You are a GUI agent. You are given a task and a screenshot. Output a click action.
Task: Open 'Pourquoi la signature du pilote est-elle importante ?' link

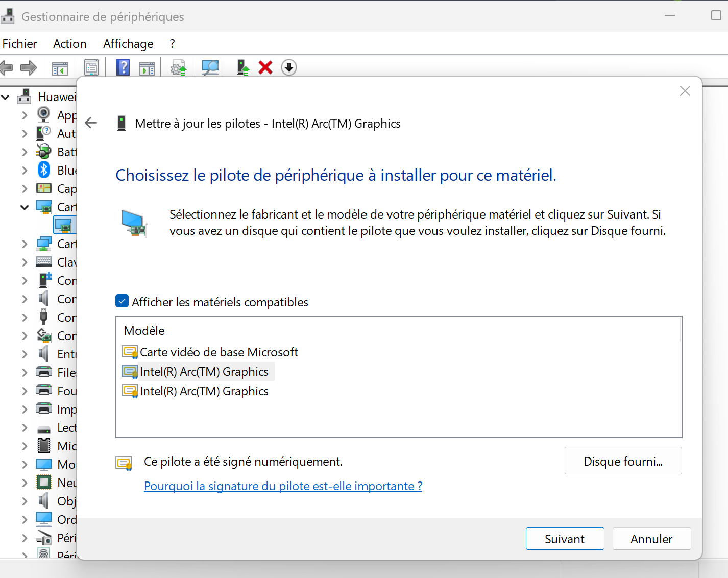click(x=283, y=486)
